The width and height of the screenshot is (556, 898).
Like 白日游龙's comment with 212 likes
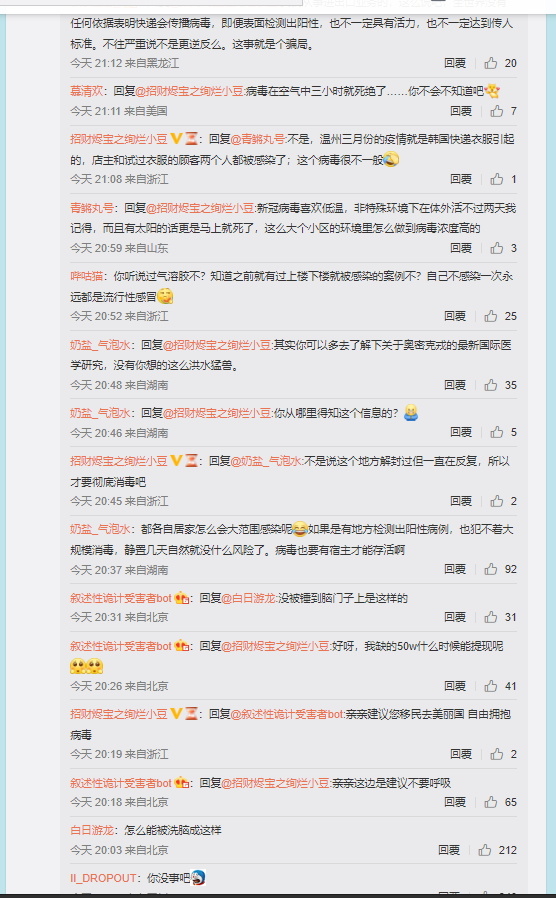485,850
